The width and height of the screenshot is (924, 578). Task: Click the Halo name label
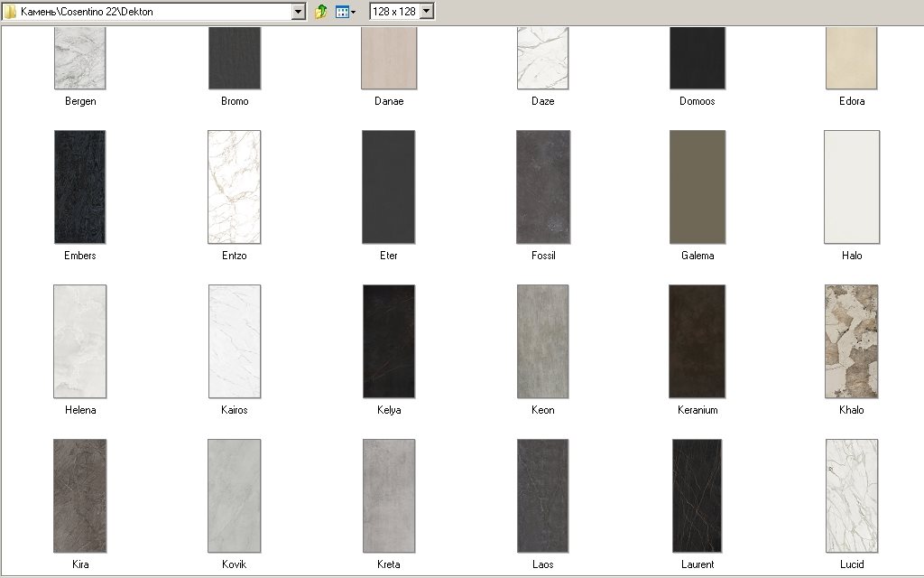tap(852, 256)
